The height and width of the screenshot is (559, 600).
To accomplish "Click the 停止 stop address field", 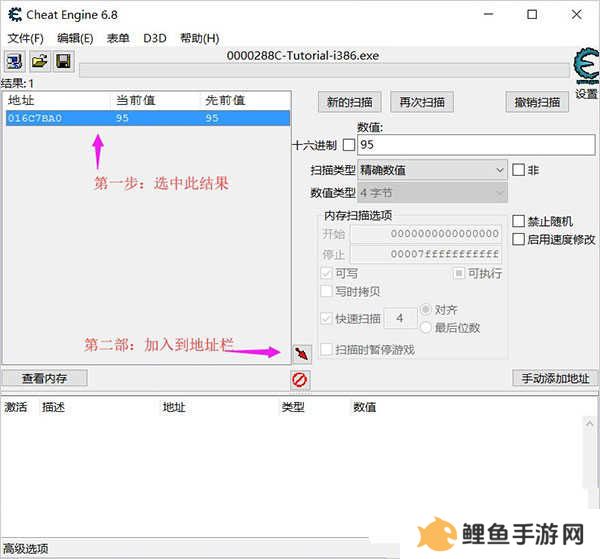I will 426,254.
